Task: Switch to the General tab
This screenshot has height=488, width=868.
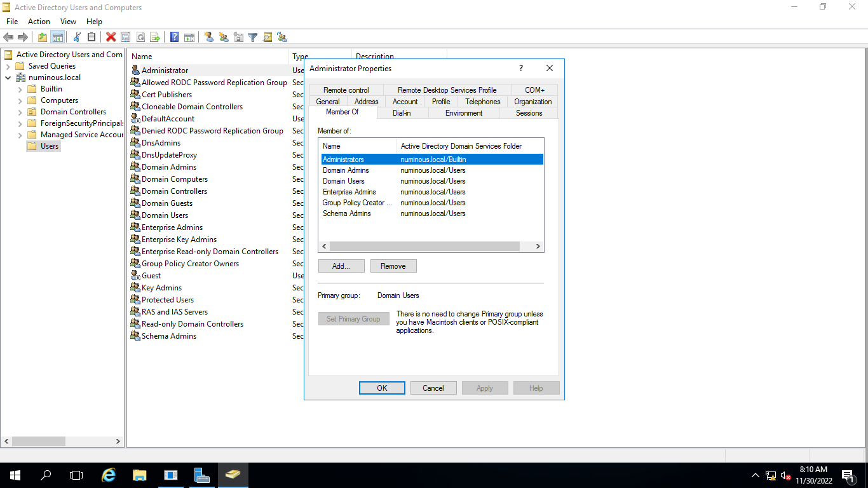Action: [328, 102]
